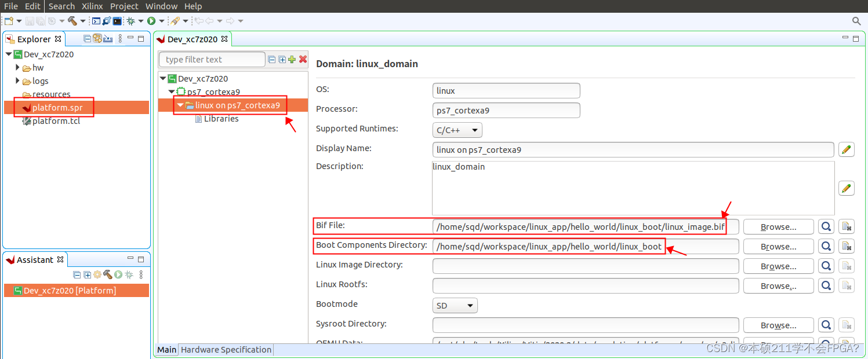Add a new domain with the green plus icon
The height and width of the screenshot is (359, 868).
(292, 59)
